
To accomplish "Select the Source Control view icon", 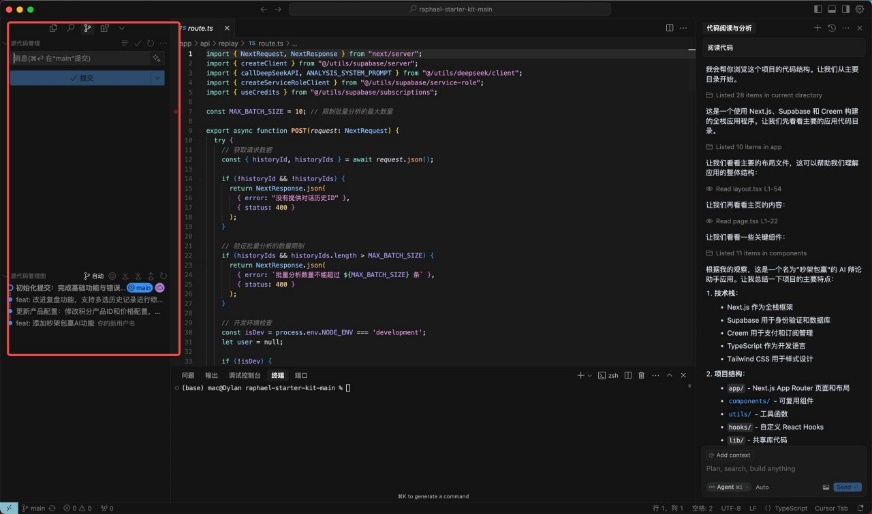I will (x=88, y=28).
